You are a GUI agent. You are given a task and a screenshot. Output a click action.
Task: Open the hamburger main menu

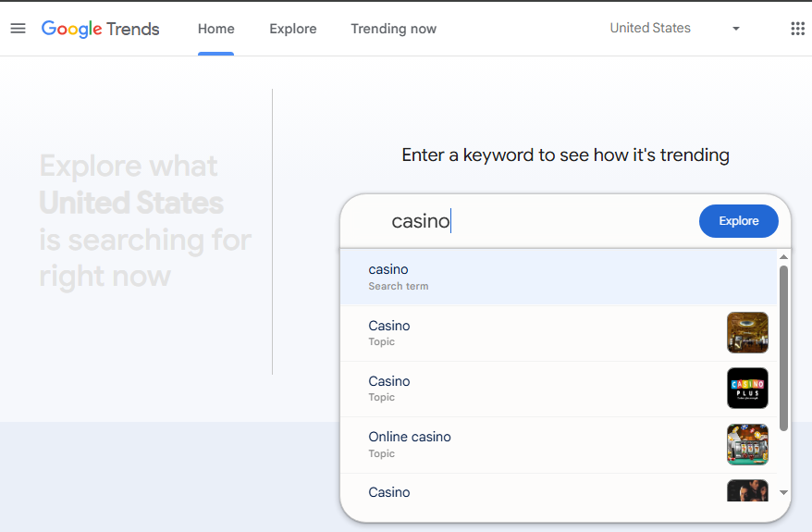pos(18,29)
